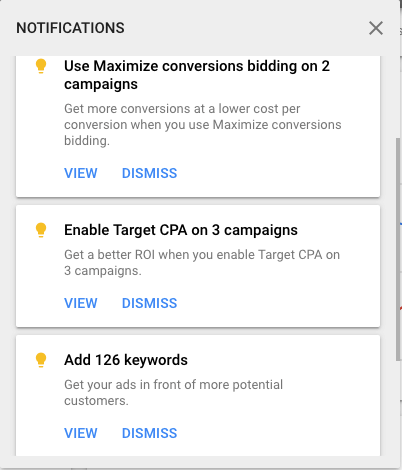Click the scrollbar track above the thumb
This screenshot has width=402, height=470.
(x=398, y=97)
